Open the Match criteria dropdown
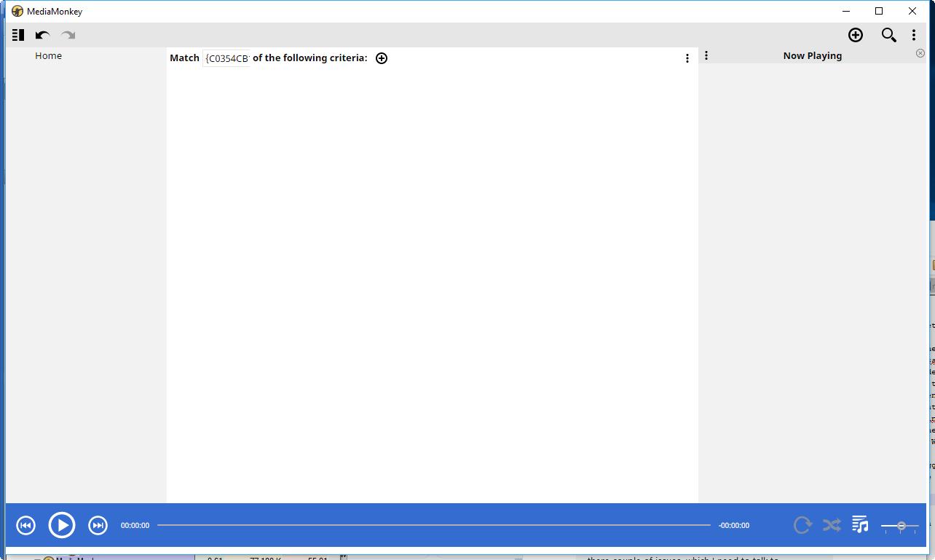 tap(226, 58)
